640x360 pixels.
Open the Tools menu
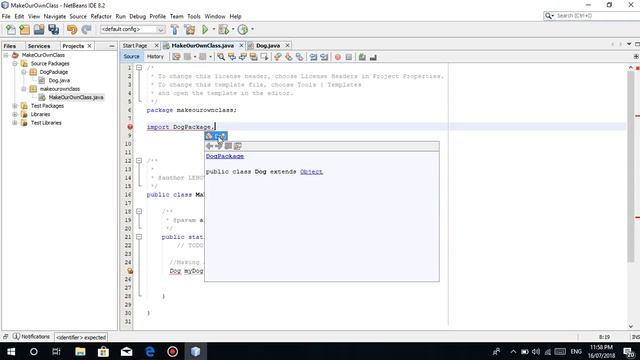[194, 16]
